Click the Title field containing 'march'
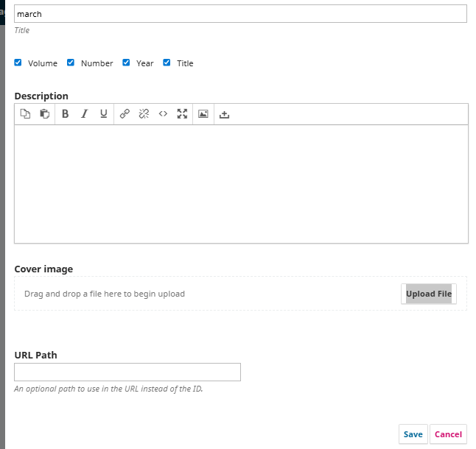This screenshot has height=449, width=476. (240, 14)
